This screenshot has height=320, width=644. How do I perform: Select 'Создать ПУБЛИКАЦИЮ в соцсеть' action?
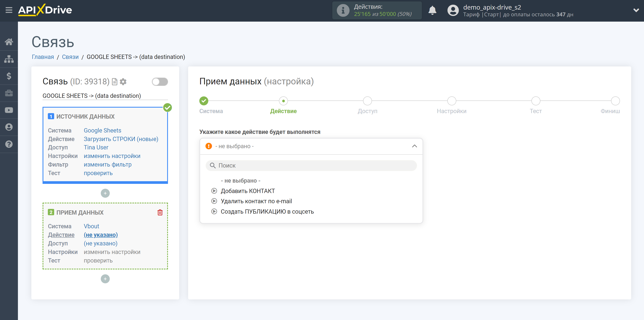pyautogui.click(x=267, y=212)
